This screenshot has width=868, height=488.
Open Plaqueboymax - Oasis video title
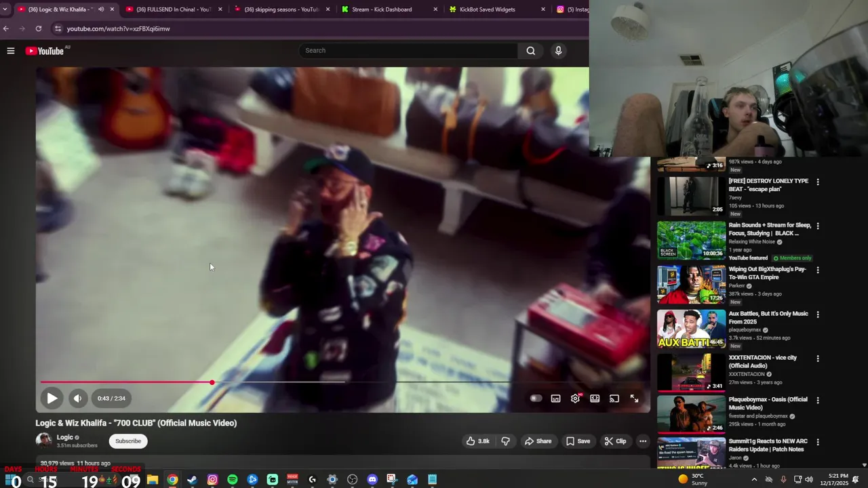(x=768, y=403)
